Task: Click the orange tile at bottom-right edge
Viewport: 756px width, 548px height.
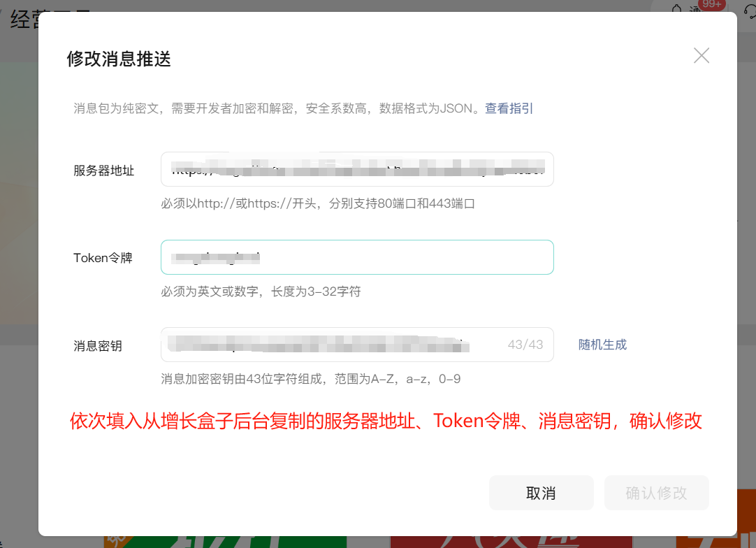Action: (x=745, y=541)
